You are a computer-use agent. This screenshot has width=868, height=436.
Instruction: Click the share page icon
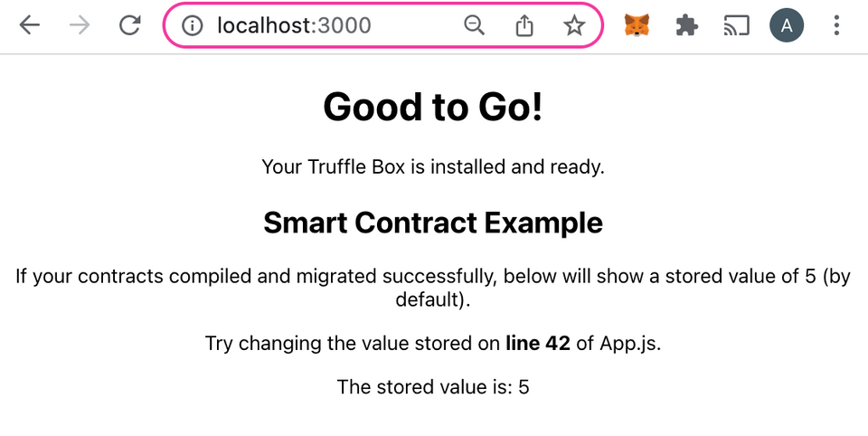point(524,26)
